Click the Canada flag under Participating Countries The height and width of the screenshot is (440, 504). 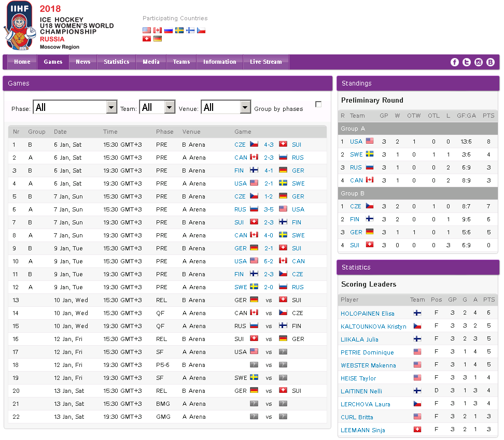[x=158, y=31]
